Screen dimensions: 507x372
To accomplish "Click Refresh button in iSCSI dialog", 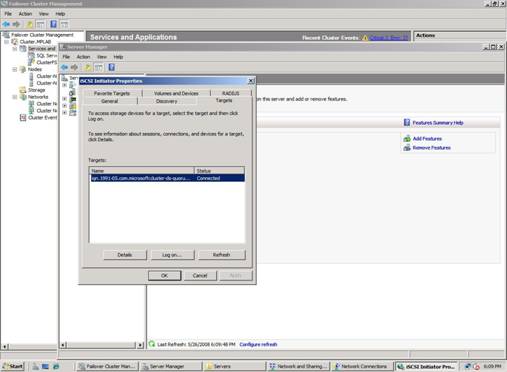I will tap(221, 255).
